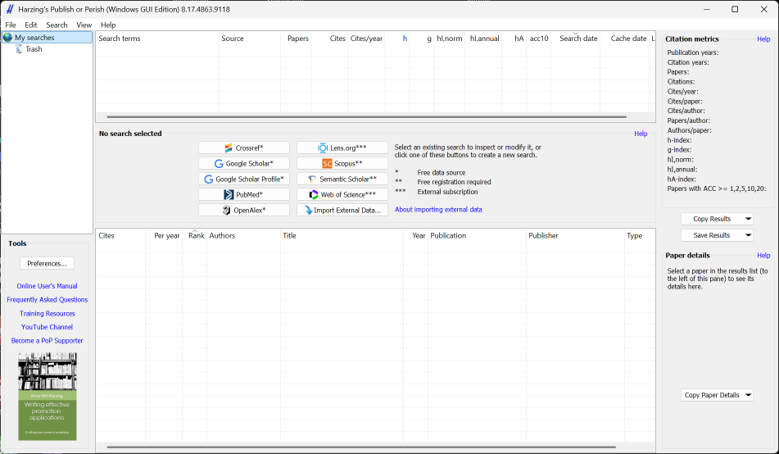This screenshot has width=779, height=454.
Task: Open the View menu
Action: point(84,25)
